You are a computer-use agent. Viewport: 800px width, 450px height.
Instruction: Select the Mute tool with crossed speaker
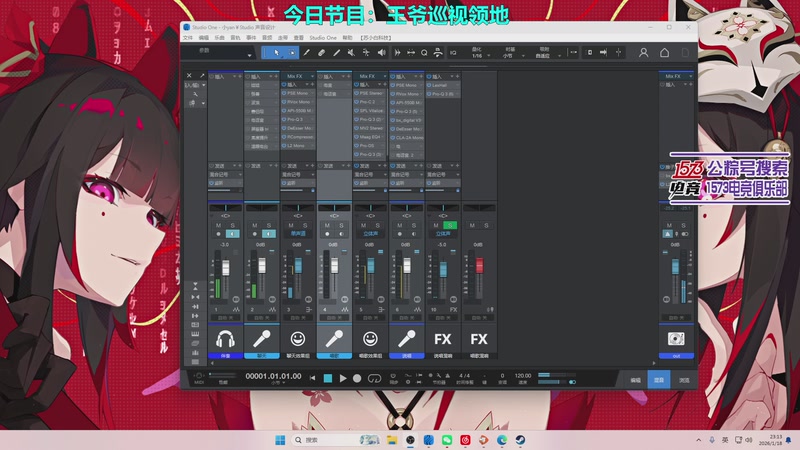(351, 53)
